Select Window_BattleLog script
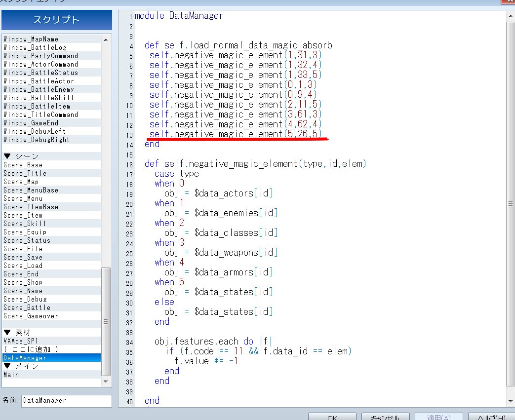The height and width of the screenshot is (420, 515). (51, 47)
